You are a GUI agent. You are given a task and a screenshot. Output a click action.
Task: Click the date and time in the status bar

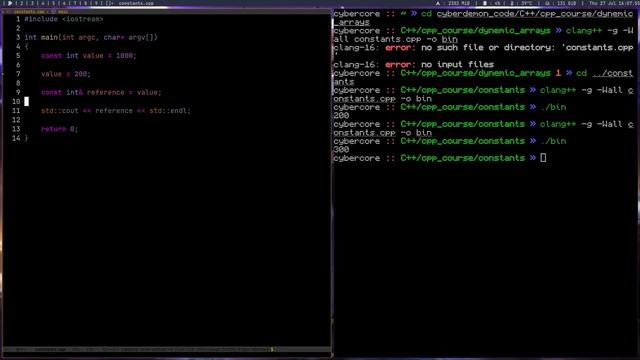(615, 3)
